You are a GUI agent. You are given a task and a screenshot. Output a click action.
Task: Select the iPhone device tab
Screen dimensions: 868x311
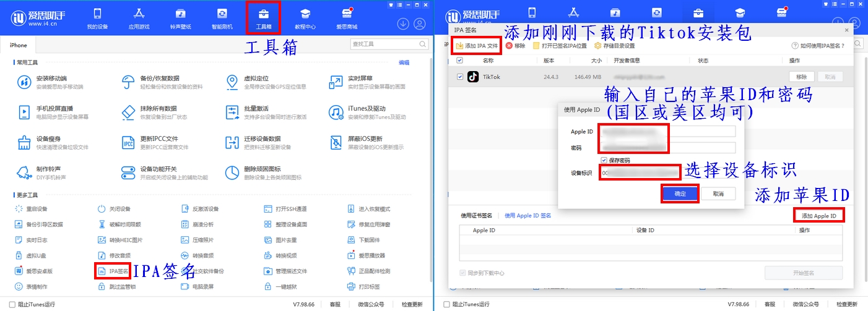point(19,45)
